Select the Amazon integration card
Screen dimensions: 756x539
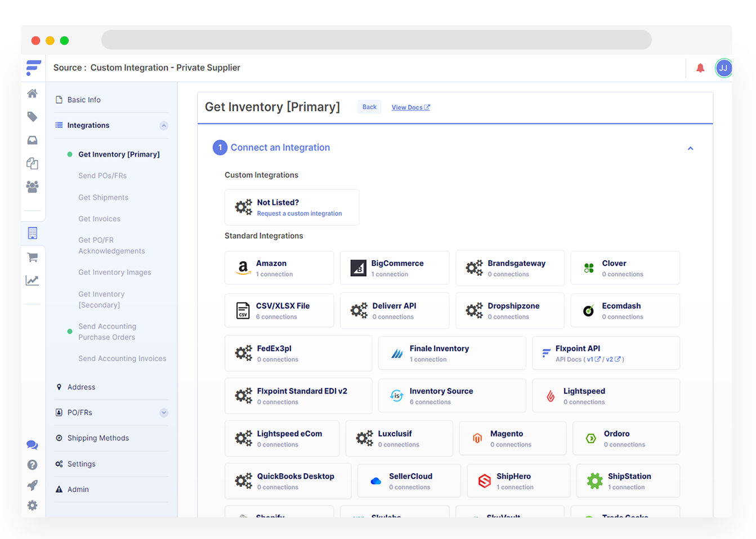point(279,268)
